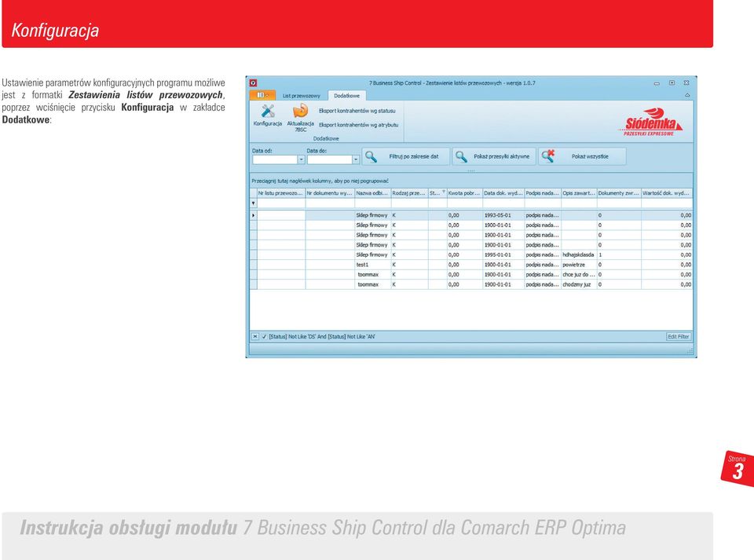Open the orange application menu button
754x560 pixels.
262,95
